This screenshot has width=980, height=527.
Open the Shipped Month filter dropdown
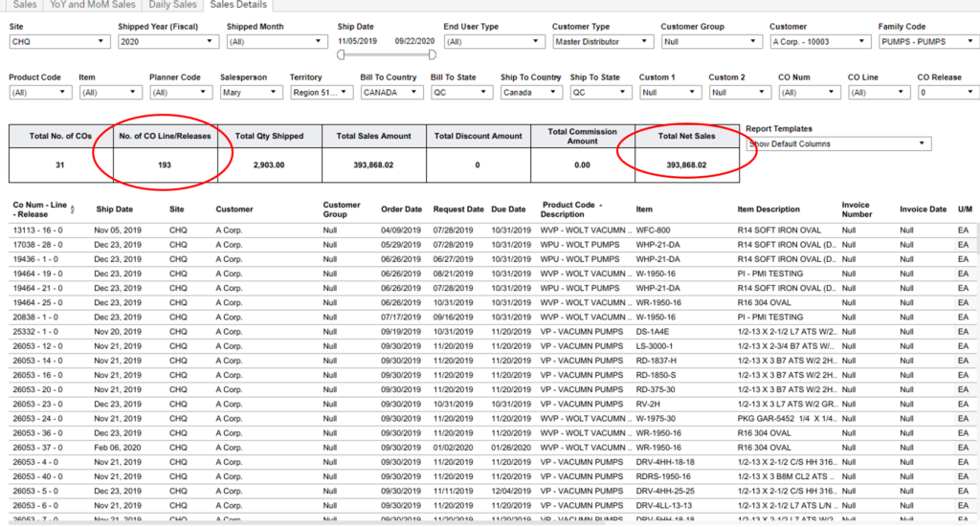277,42
